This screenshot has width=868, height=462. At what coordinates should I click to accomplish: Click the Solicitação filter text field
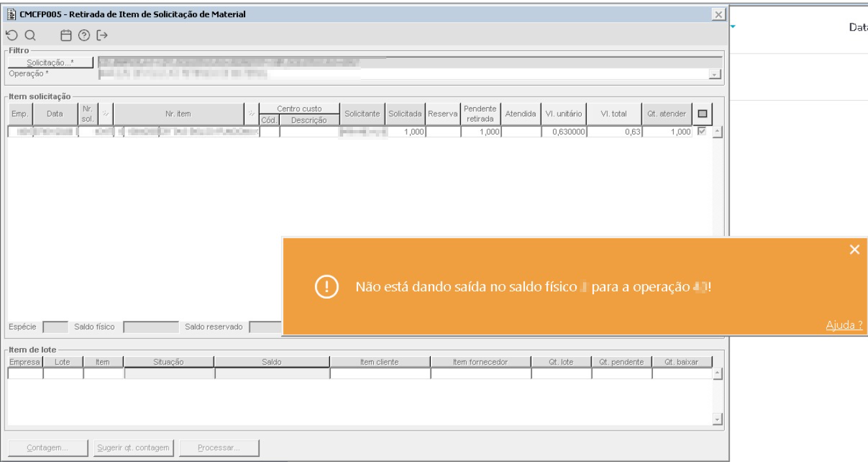coord(409,62)
